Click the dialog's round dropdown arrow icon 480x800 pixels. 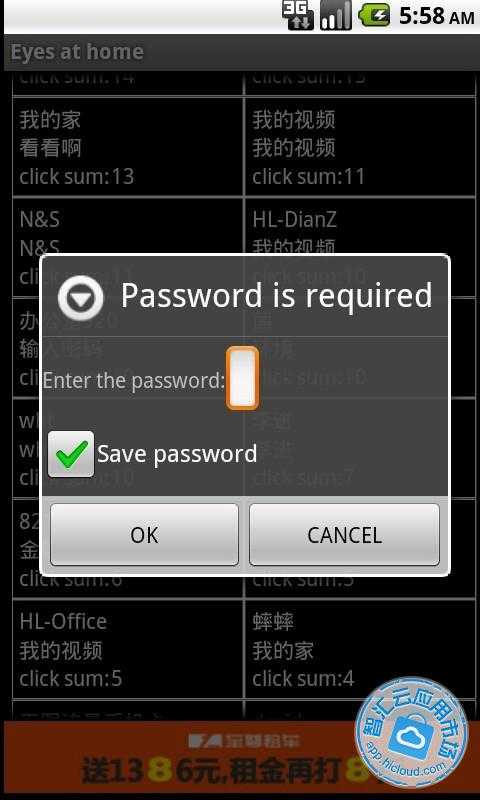80,297
